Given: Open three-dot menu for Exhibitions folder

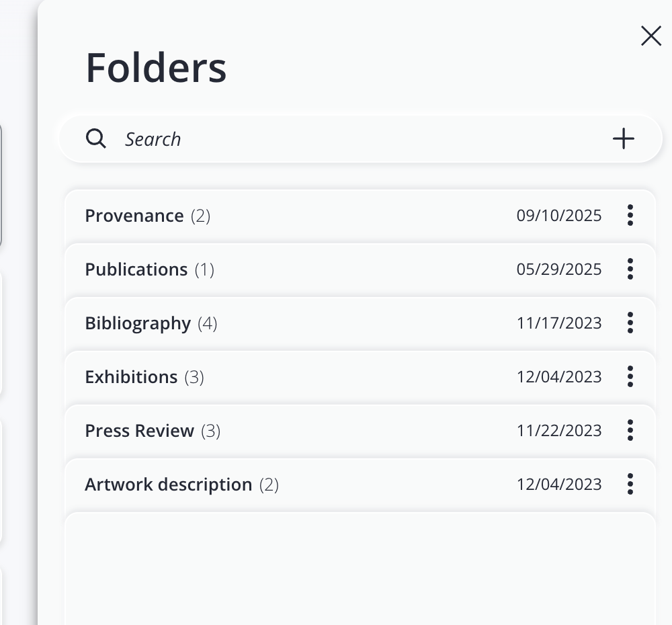Looking at the screenshot, I should pos(630,376).
